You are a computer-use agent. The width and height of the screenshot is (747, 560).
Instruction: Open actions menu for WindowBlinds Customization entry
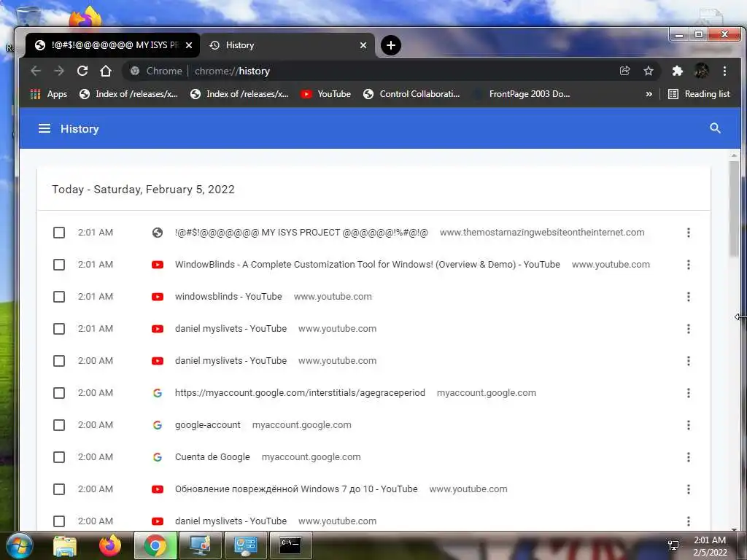click(x=689, y=265)
